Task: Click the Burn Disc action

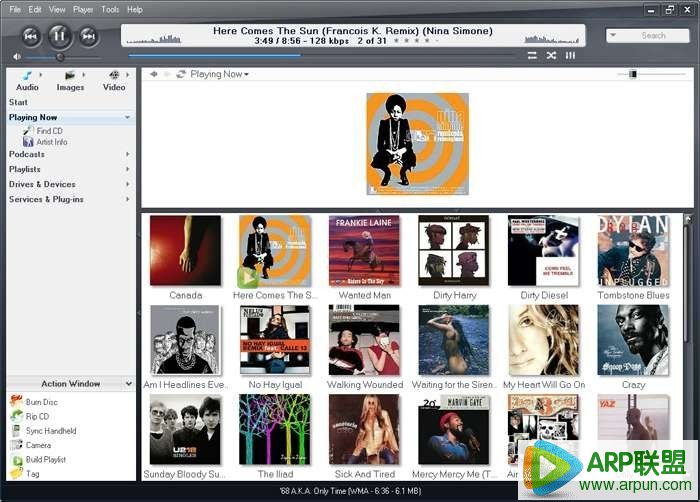Action: tap(34, 402)
